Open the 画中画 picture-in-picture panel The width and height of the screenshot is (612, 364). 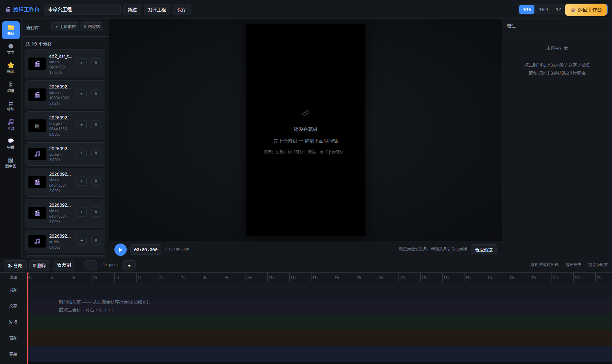pos(11,163)
